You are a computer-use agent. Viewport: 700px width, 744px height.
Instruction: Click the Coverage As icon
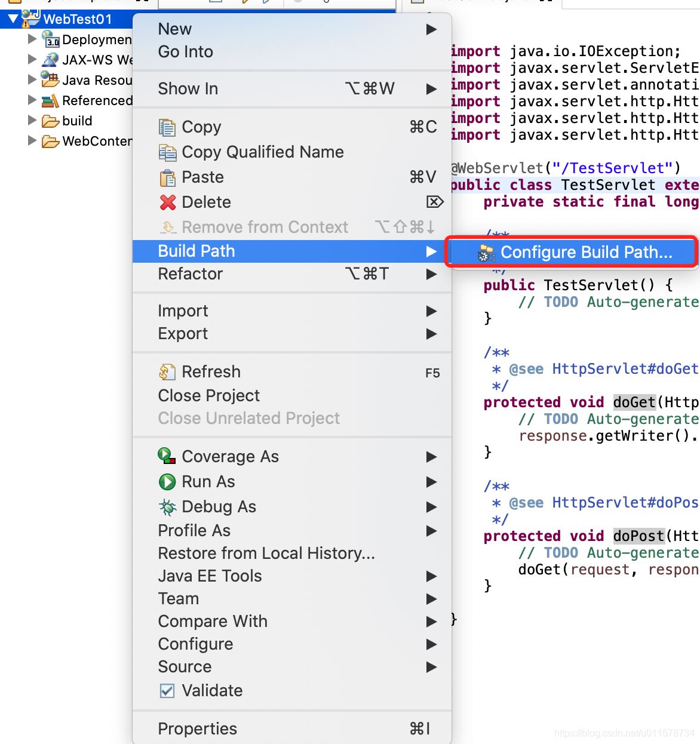167,457
